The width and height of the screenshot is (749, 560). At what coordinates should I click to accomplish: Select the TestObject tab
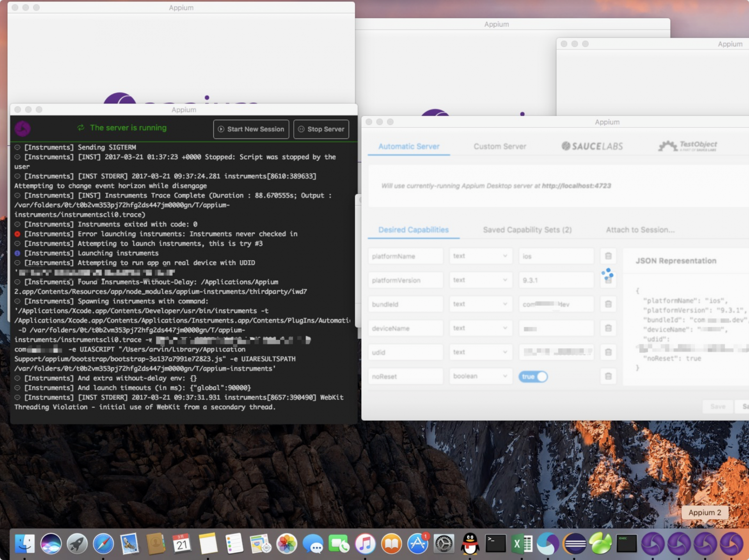click(688, 146)
